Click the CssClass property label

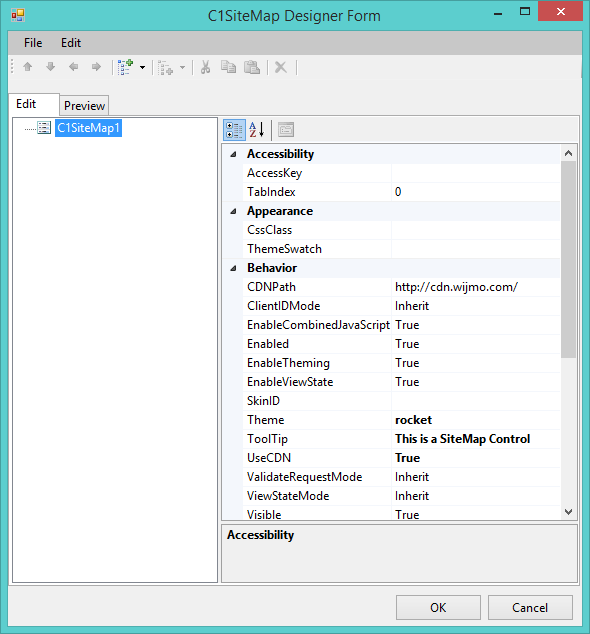pos(269,230)
